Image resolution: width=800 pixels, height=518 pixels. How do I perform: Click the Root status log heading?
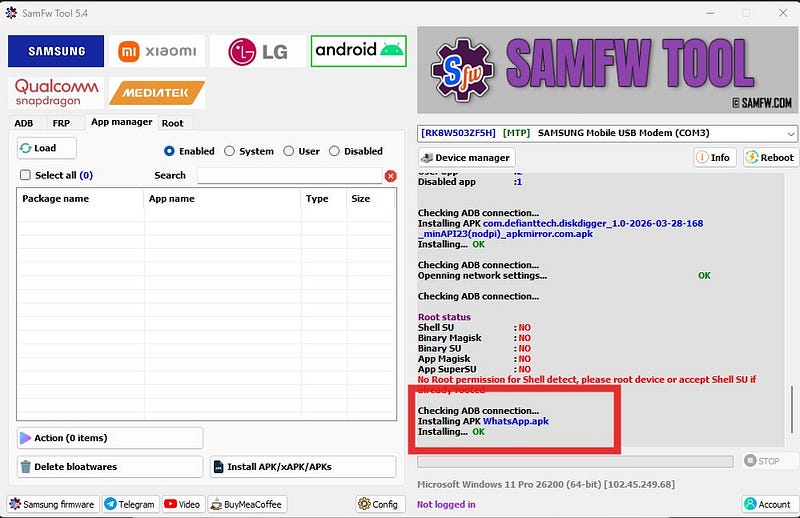tap(444, 317)
